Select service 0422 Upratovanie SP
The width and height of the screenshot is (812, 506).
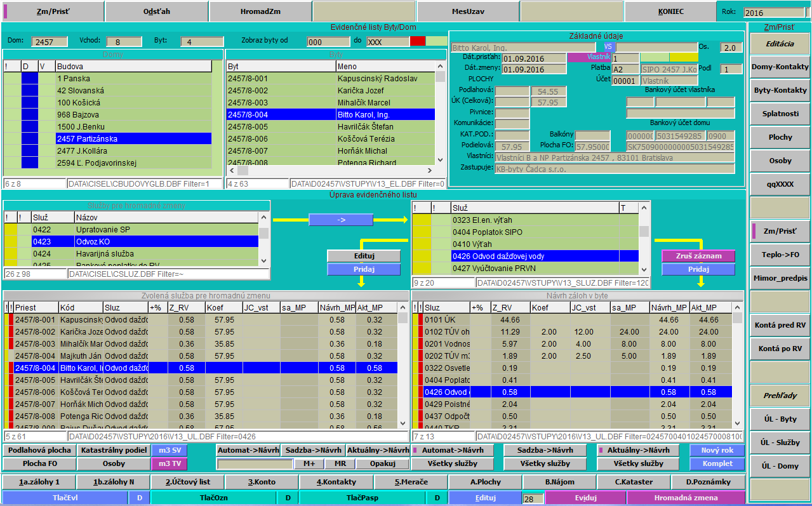[x=131, y=229]
